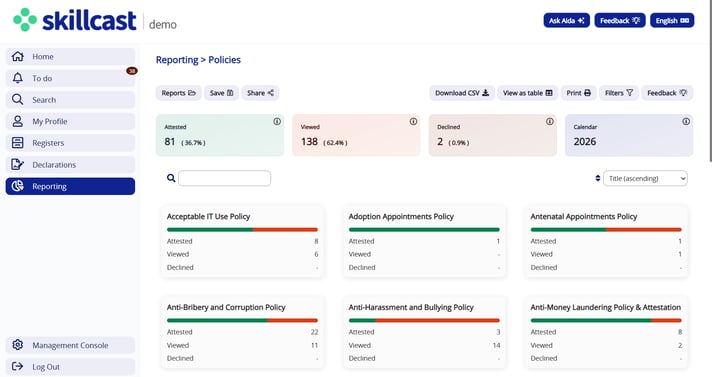Viewport: 712px width, 377px height.
Task: Click the To do badge counter
Action: [132, 71]
